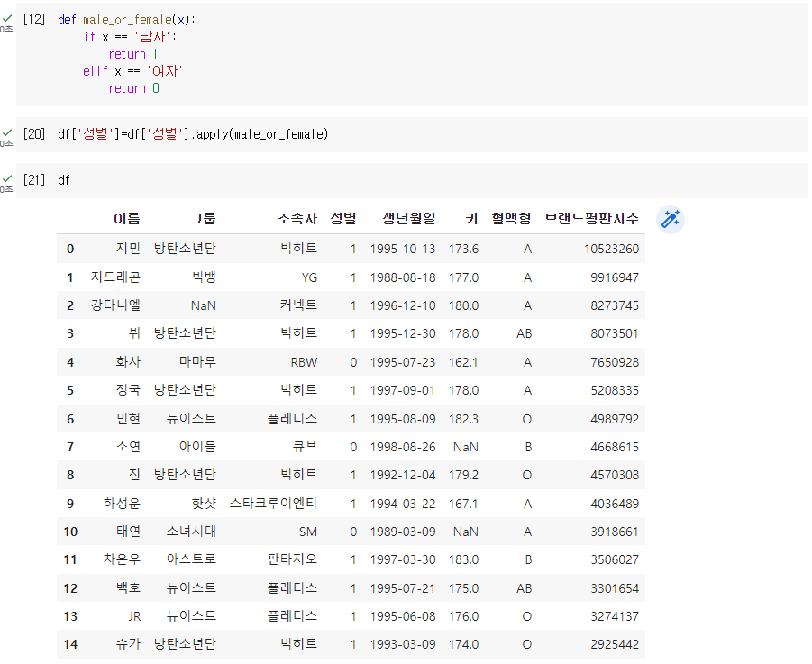Click the '핫샷' group cell

204,503
